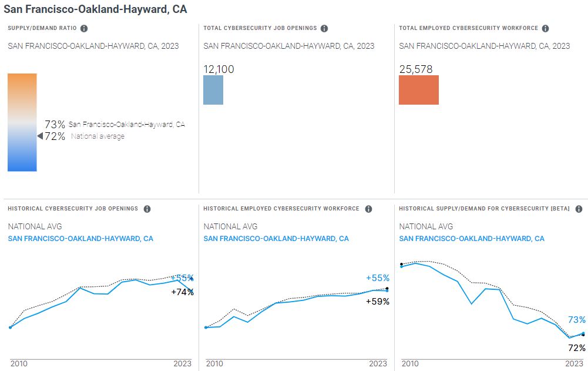Click info icon beside Supply/Demand Ratio
The width and height of the screenshot is (588, 371).
(84, 28)
